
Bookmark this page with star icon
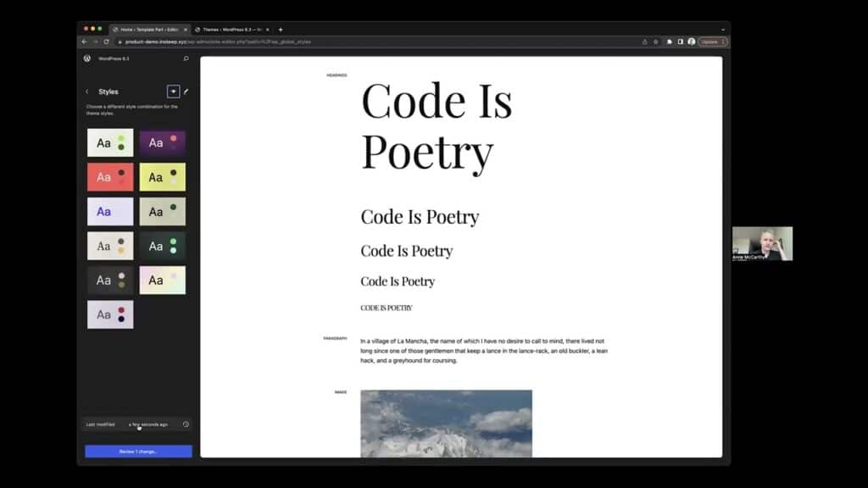(x=655, y=42)
